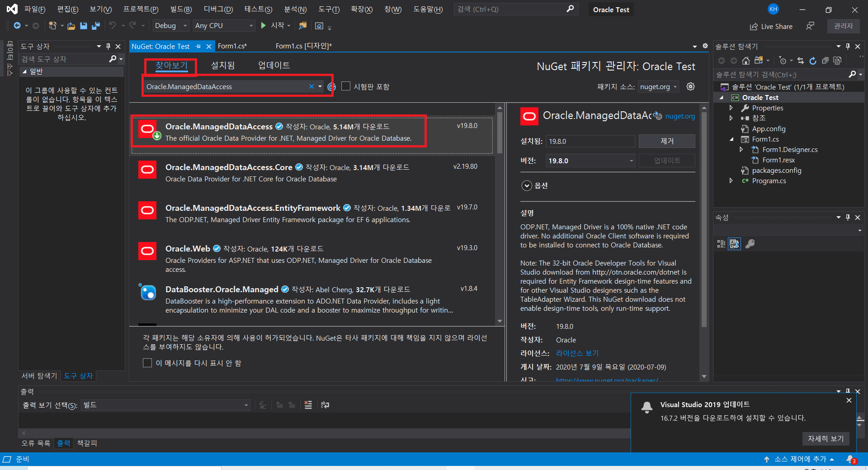Open the nuget.org package source dropdown
Image resolution: width=868 pixels, height=470 pixels.
tap(658, 87)
